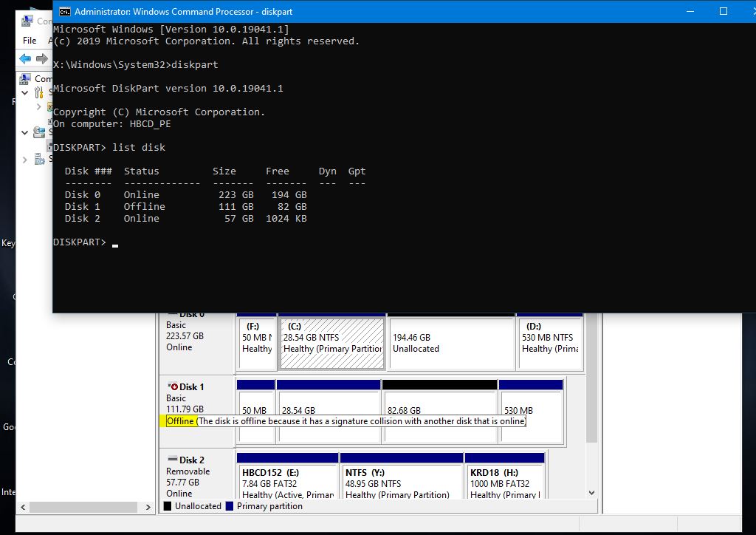The height and width of the screenshot is (535, 756).
Task: Expand the Services and Applications tree node
Action: 25,159
